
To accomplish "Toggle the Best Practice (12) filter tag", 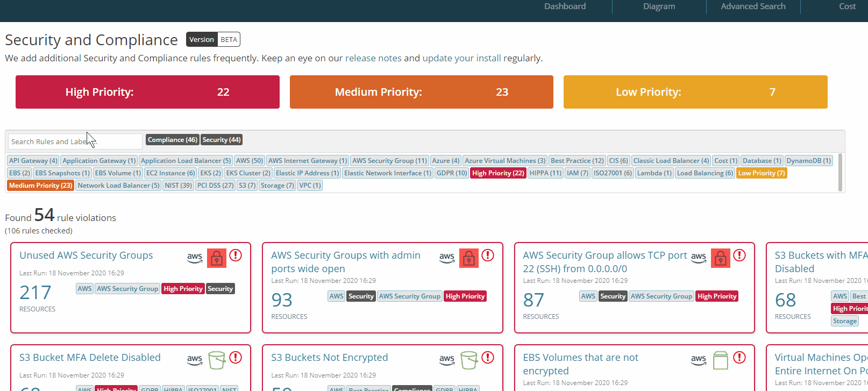I will point(578,161).
